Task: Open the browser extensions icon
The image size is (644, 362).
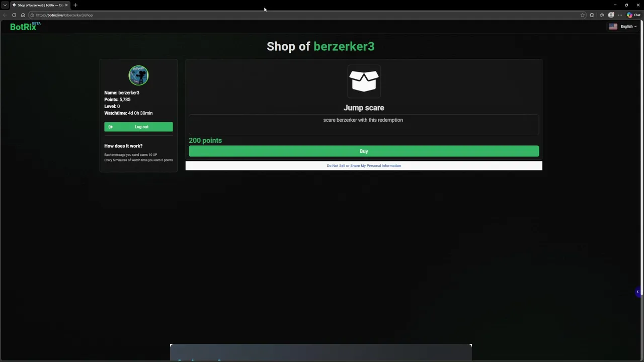Action: (x=592, y=15)
